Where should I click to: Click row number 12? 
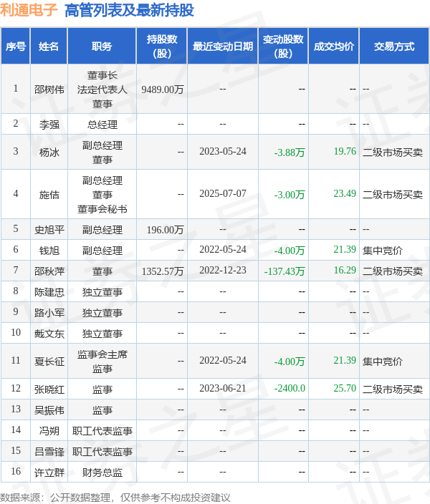click(16, 388)
